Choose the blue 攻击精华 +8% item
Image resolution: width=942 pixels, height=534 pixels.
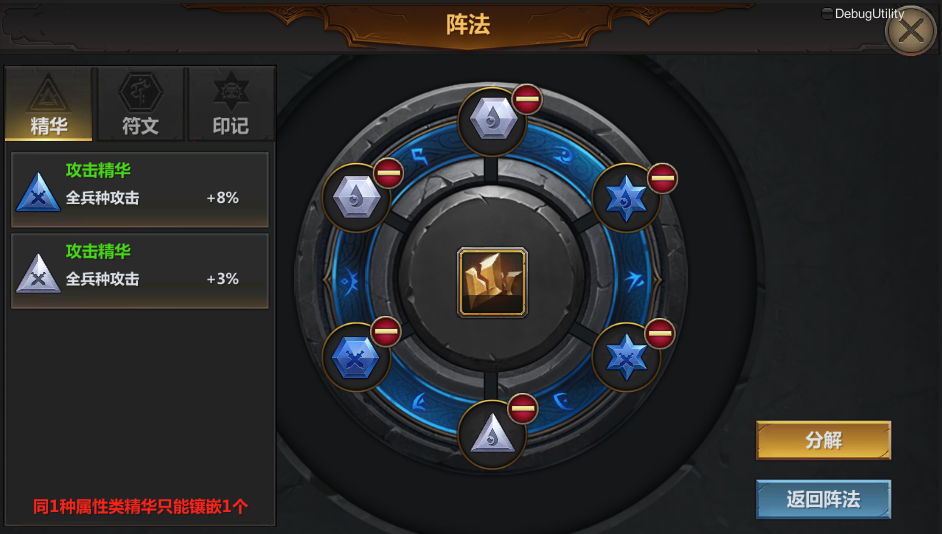coord(140,189)
